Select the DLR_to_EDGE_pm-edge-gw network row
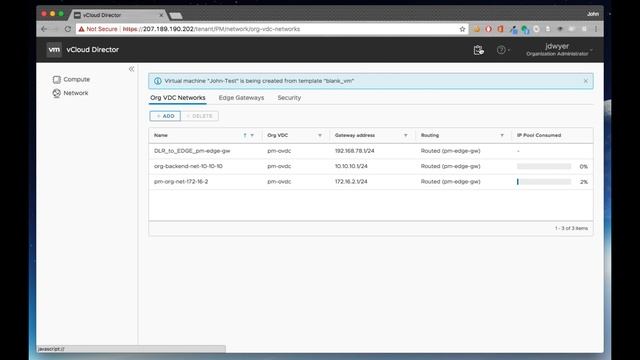Screen dimensions: 640x360 click(371, 151)
